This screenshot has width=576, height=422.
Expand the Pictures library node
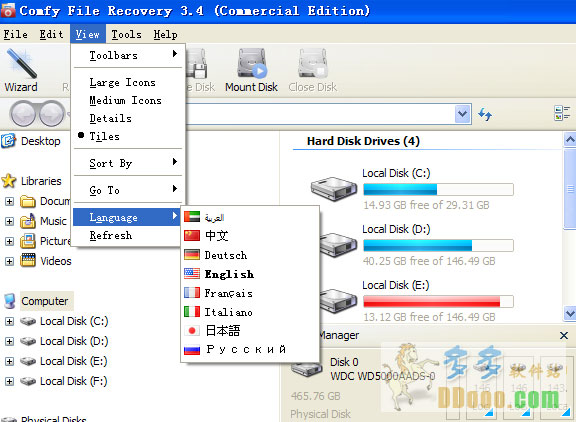[x=10, y=241]
